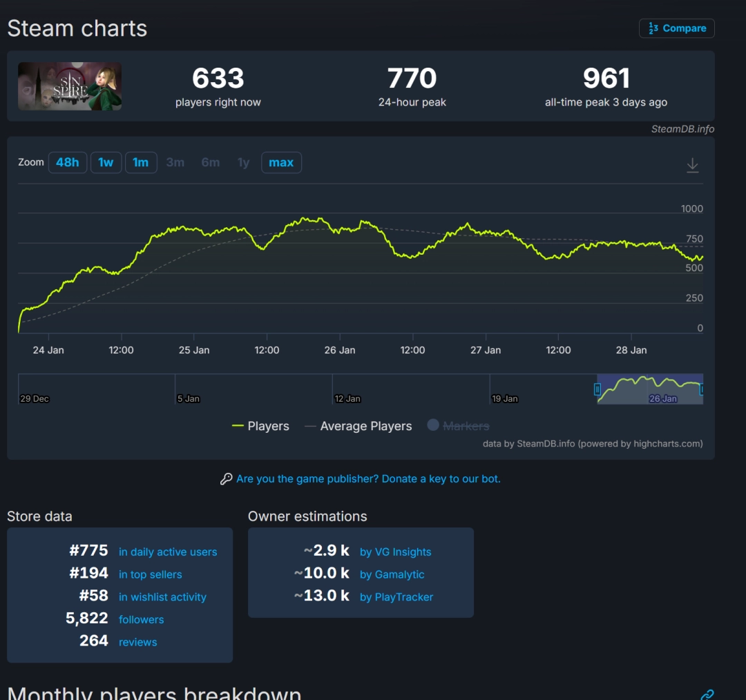Open the PlayTracker estimation link
Viewport: 746px width, 700px height.
[396, 596]
